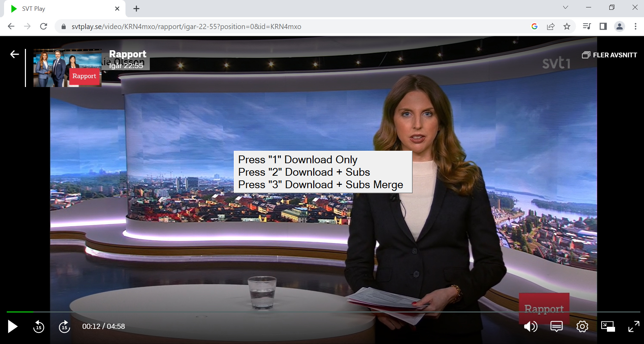The image size is (644, 344).
Task: Go back with player back arrow
Action: pos(14,54)
